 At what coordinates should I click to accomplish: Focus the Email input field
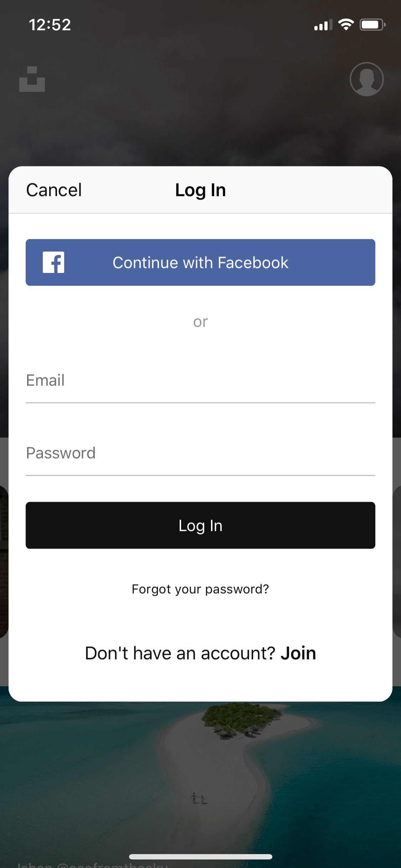[200, 381]
